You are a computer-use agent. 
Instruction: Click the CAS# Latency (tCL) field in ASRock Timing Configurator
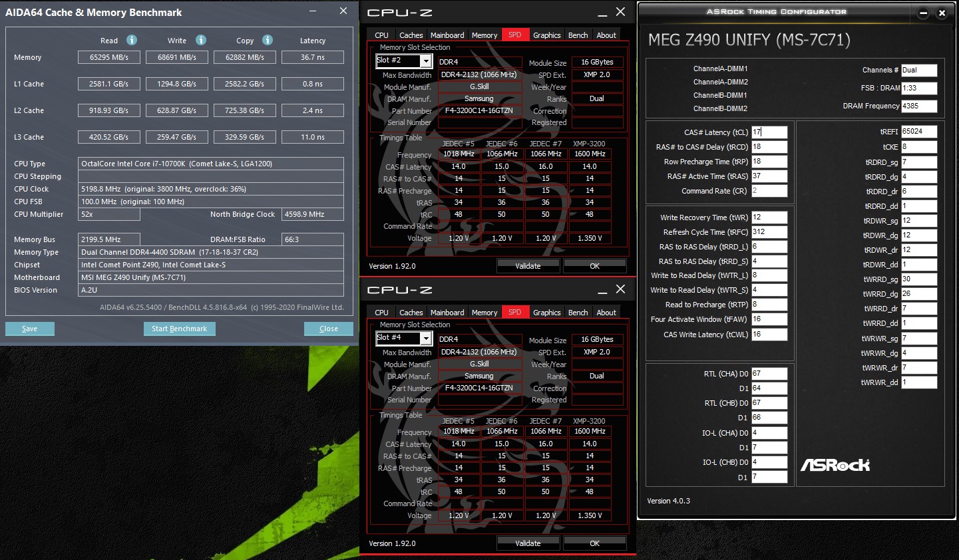coord(769,132)
